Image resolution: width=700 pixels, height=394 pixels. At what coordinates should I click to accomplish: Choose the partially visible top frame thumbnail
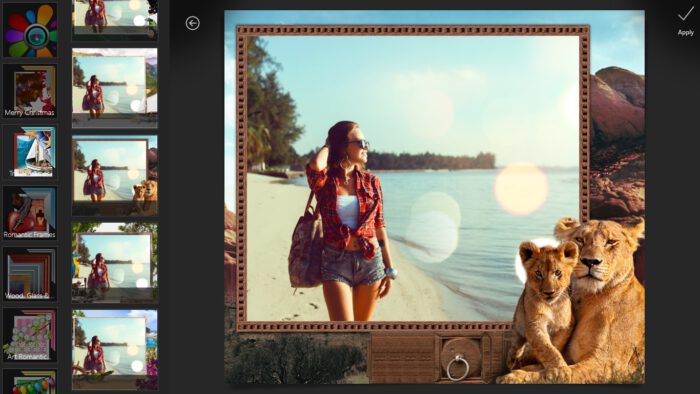[x=115, y=20]
